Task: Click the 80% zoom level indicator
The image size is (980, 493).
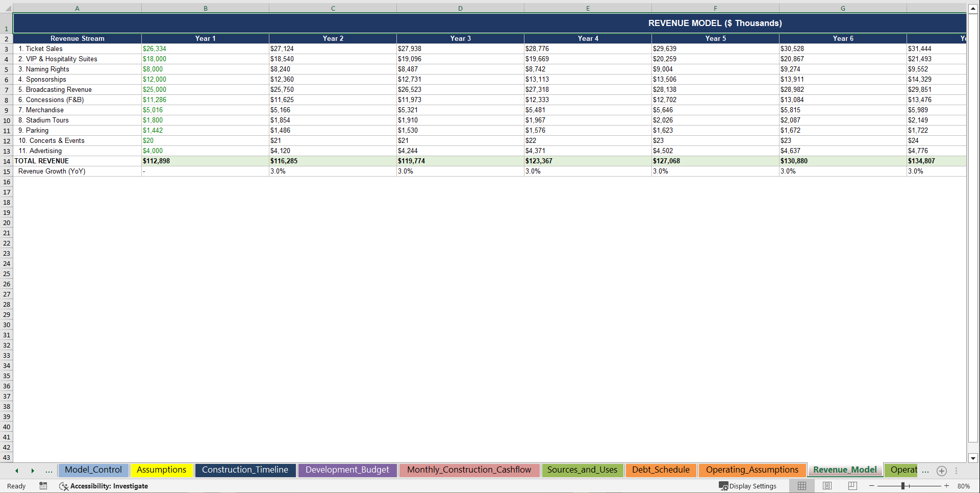Action: point(964,486)
